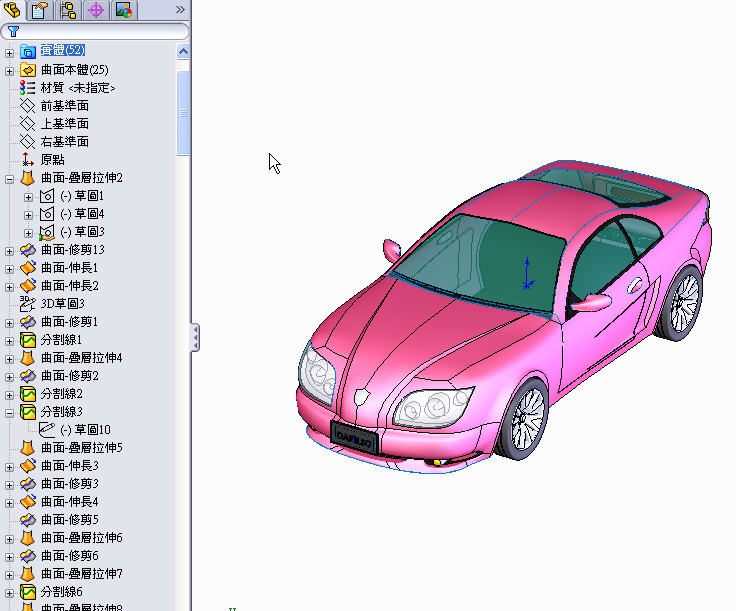This screenshot has width=736, height=611.
Task: Select the (-) 草圖1 sketch icon
Action: tap(46, 196)
